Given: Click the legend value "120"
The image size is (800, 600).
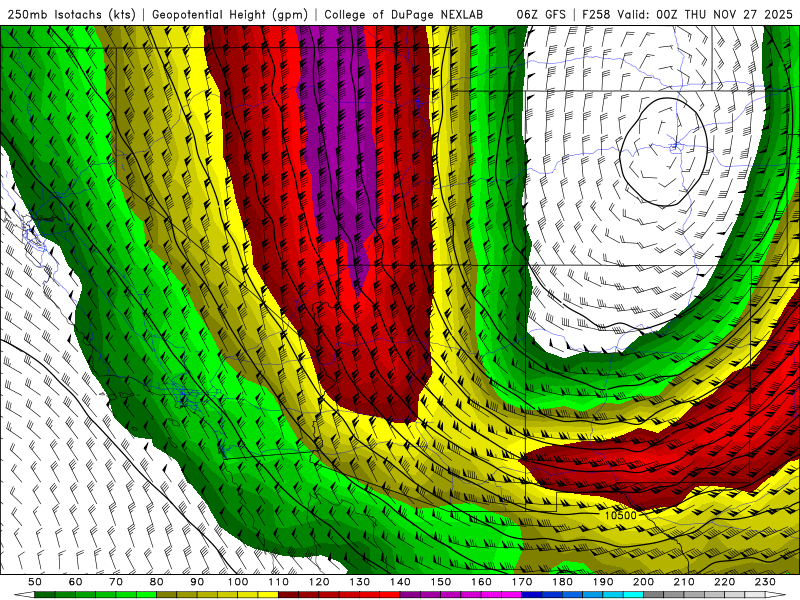Looking at the screenshot, I should tap(319, 582).
